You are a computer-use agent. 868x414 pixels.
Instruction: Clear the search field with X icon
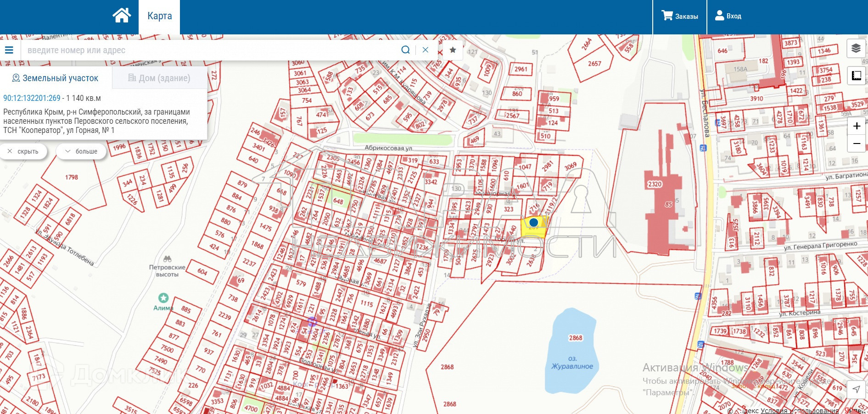426,50
